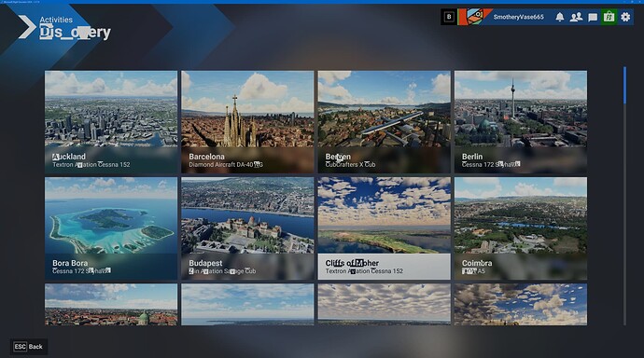This screenshot has width=644, height=358.
Task: Click the vertical scrollbar thumb
Action: coord(624,85)
